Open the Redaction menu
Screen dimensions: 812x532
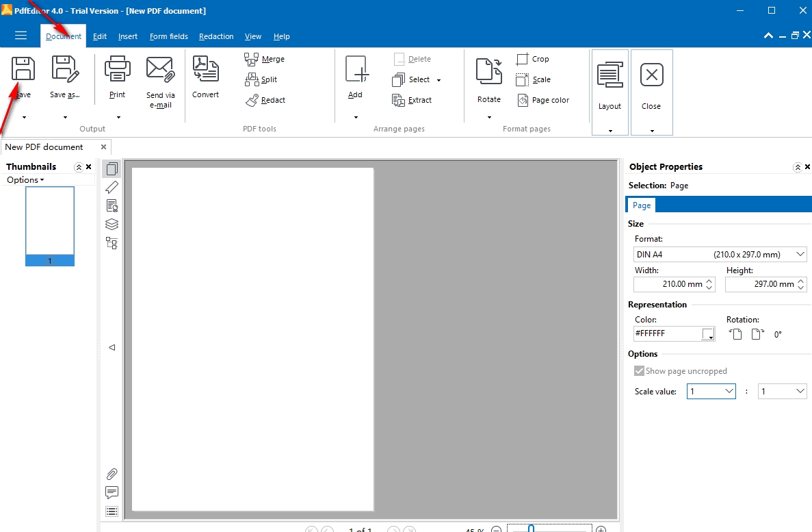click(x=216, y=36)
